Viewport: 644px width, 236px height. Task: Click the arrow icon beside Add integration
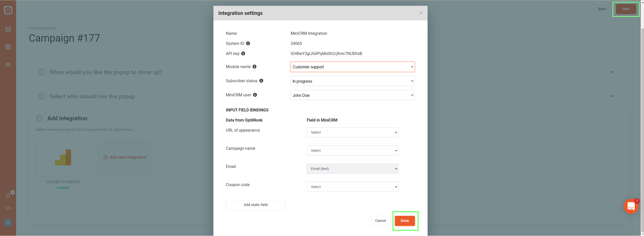tap(39, 118)
